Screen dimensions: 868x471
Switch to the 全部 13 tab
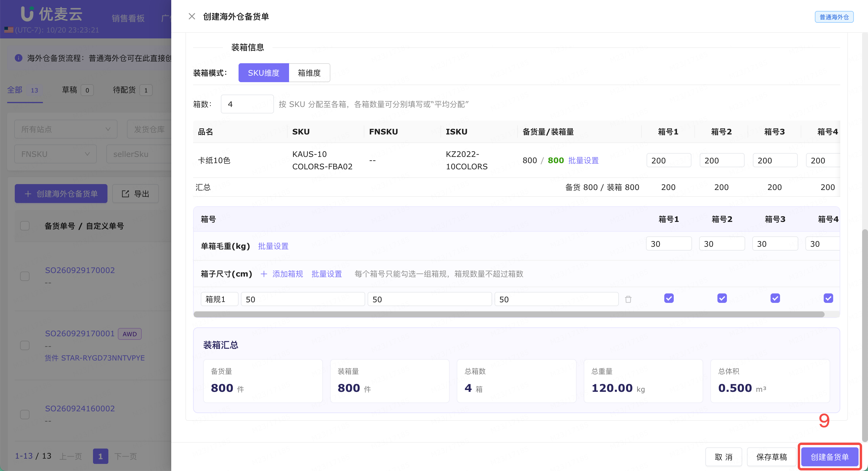25,90
